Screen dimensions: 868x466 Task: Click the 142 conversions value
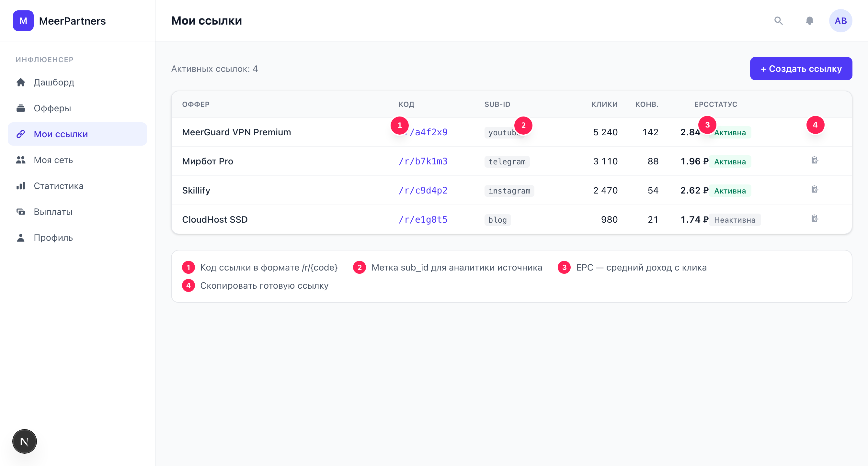650,132
